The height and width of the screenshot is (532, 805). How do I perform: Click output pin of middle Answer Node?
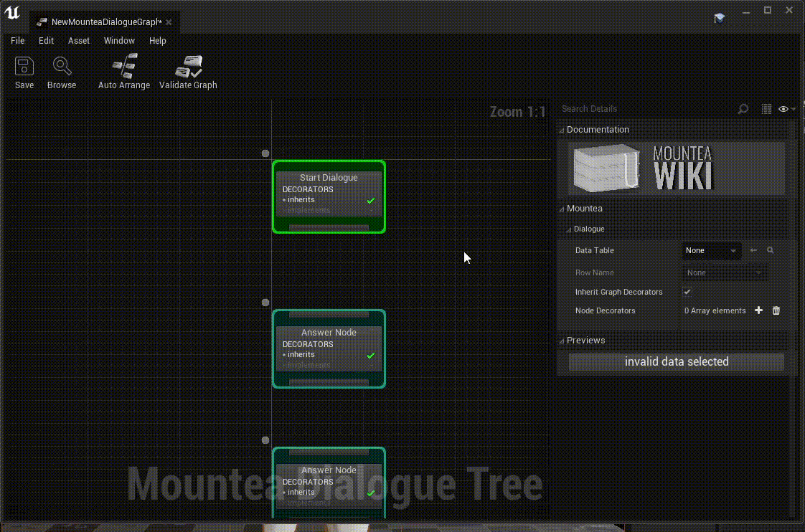[329, 382]
